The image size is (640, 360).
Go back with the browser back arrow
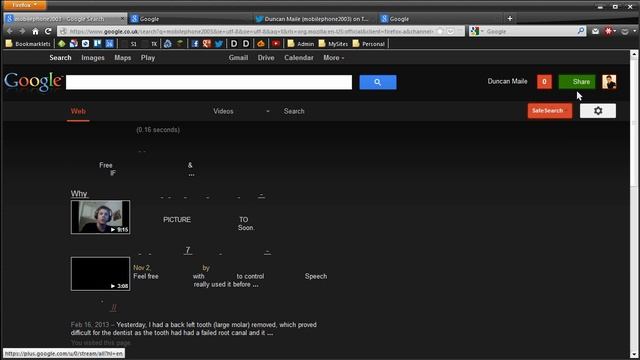coord(10,31)
